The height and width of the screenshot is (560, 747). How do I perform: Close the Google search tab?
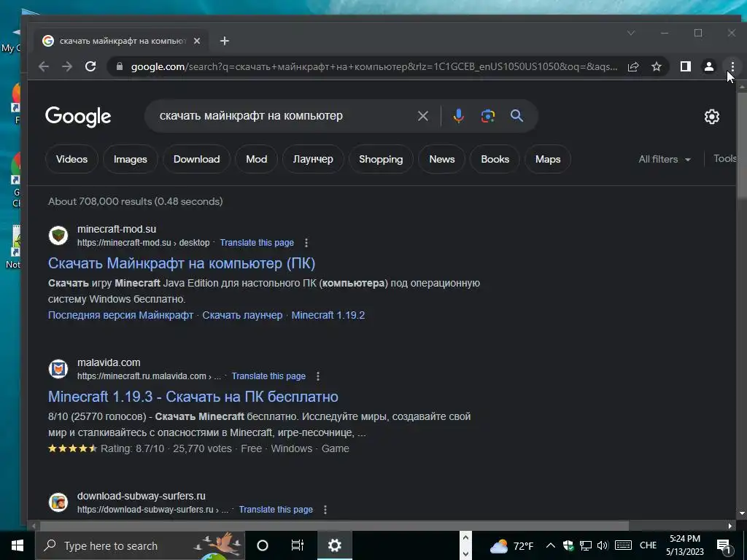click(x=197, y=41)
